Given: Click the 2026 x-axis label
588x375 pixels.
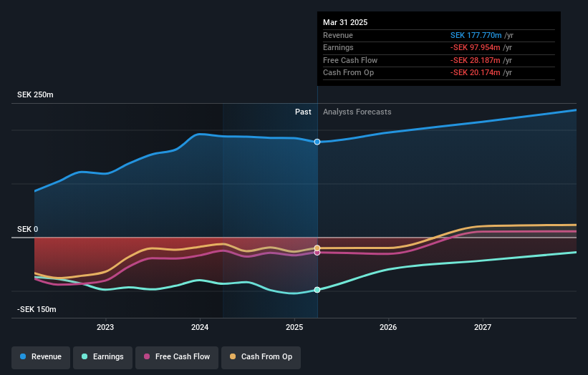Looking at the screenshot, I should click(388, 328).
